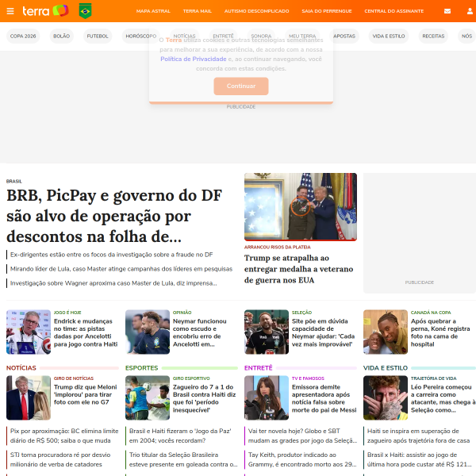Image resolution: width=476 pixels, height=476 pixels.
Task: Open Site põe em dúvida Neymar article
Action: (323, 332)
